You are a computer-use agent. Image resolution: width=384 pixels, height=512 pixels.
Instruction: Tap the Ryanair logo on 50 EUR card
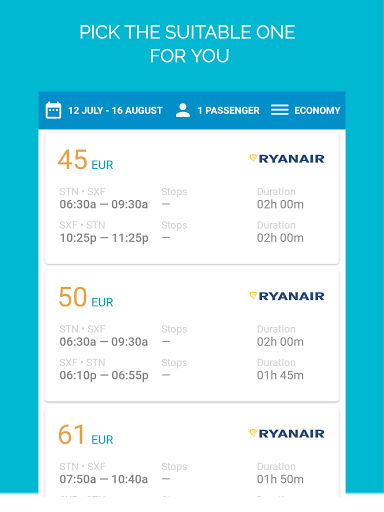click(x=287, y=296)
